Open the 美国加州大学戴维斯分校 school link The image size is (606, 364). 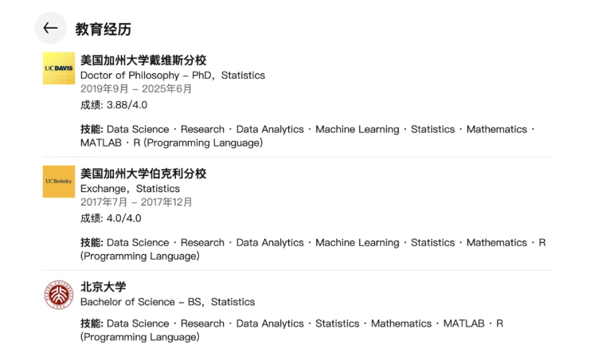pyautogui.click(x=143, y=61)
